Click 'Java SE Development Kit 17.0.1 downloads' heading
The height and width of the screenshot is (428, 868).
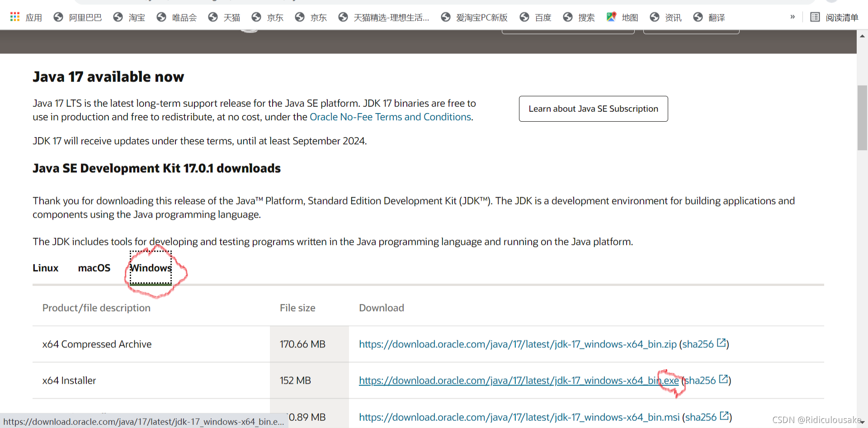(x=156, y=168)
